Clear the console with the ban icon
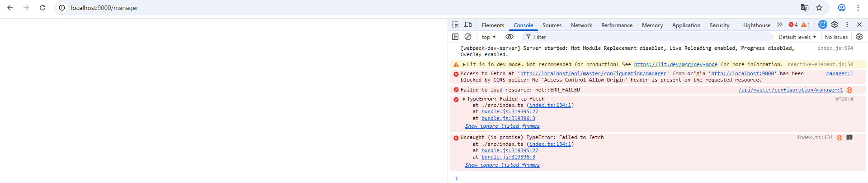The width and height of the screenshot is (868, 183). click(x=468, y=37)
